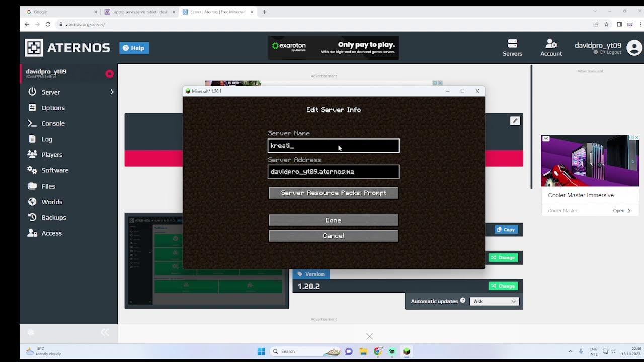Toggle the browser side panel icon
The height and width of the screenshot is (362, 644).
click(x=619, y=24)
